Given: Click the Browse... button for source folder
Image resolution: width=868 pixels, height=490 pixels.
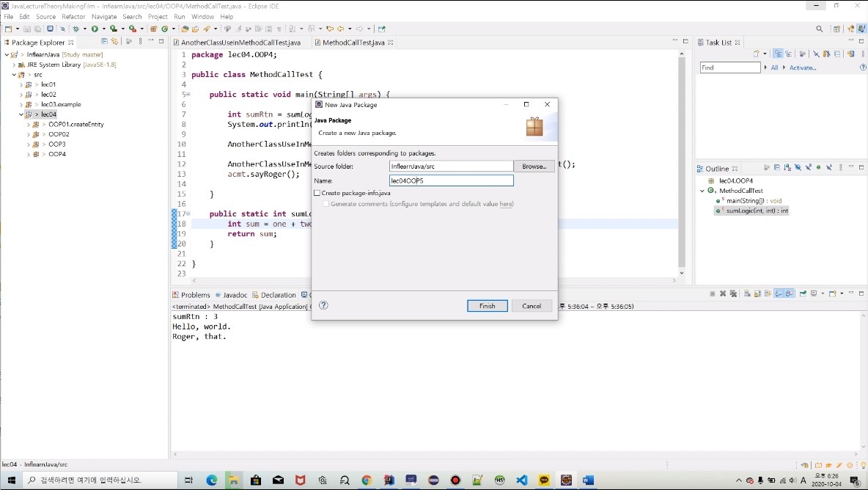Looking at the screenshot, I should (534, 166).
